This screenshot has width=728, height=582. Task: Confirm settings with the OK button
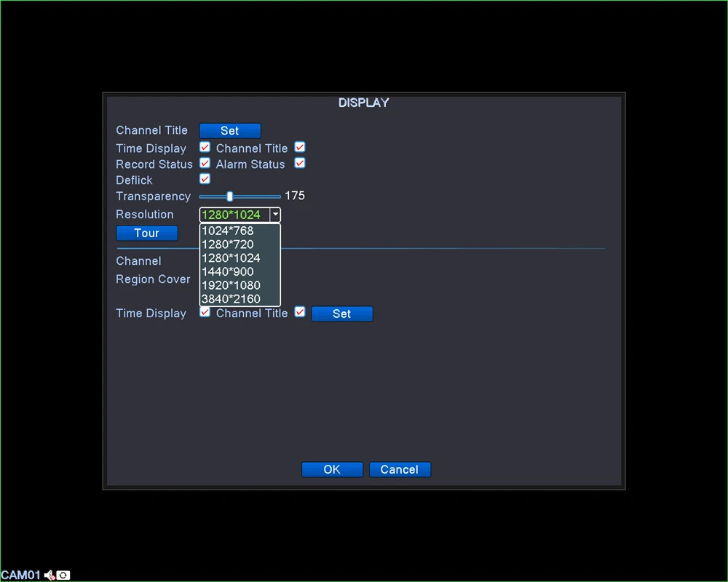pos(332,470)
